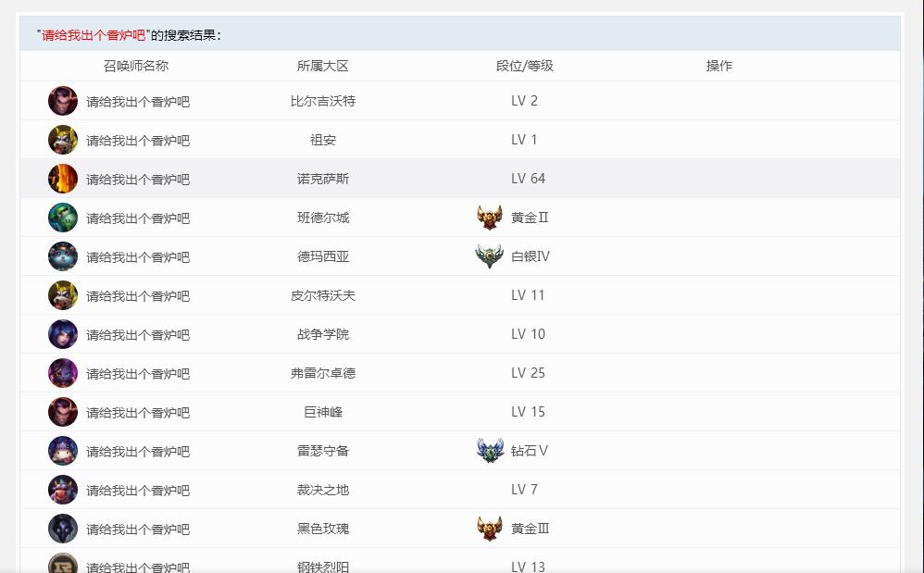The width and height of the screenshot is (924, 573).
Task: Click the avatar icon in the 诺克萨斯 row
Action: 63,179
